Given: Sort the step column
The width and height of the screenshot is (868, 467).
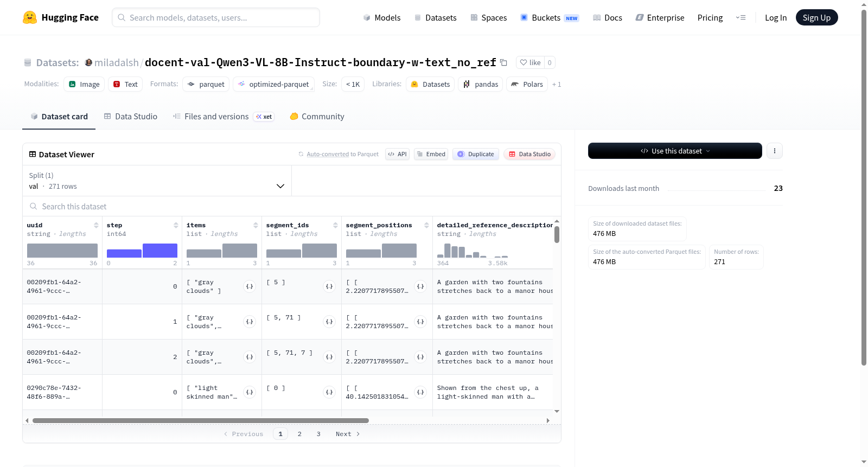Looking at the screenshot, I should (176, 225).
